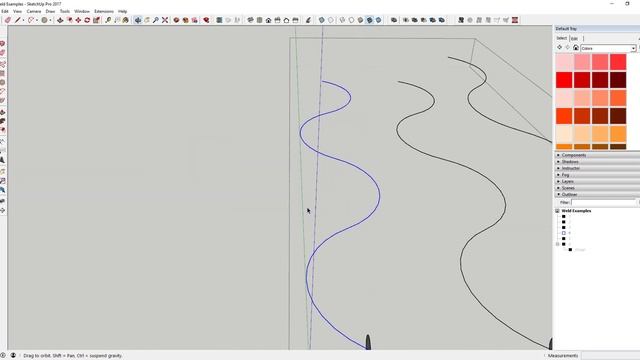Expand the Shadows panel

598,162
